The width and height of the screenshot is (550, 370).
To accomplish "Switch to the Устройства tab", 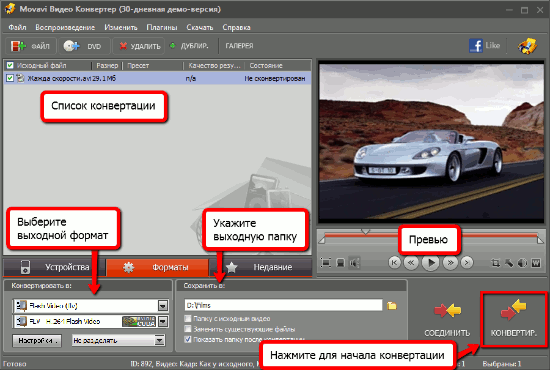I will [54, 267].
